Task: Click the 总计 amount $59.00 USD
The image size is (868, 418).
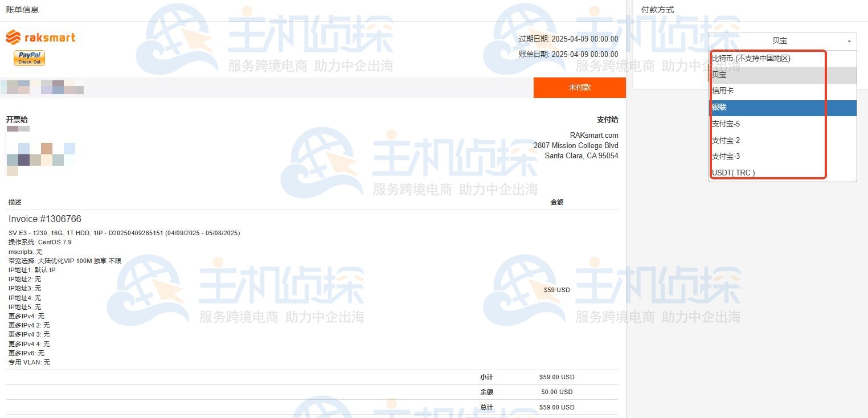Action: [556, 407]
